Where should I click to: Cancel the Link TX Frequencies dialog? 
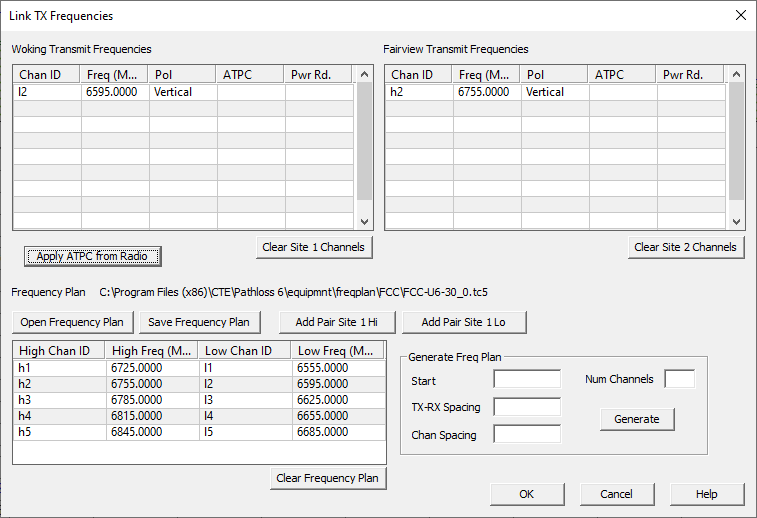(x=616, y=494)
